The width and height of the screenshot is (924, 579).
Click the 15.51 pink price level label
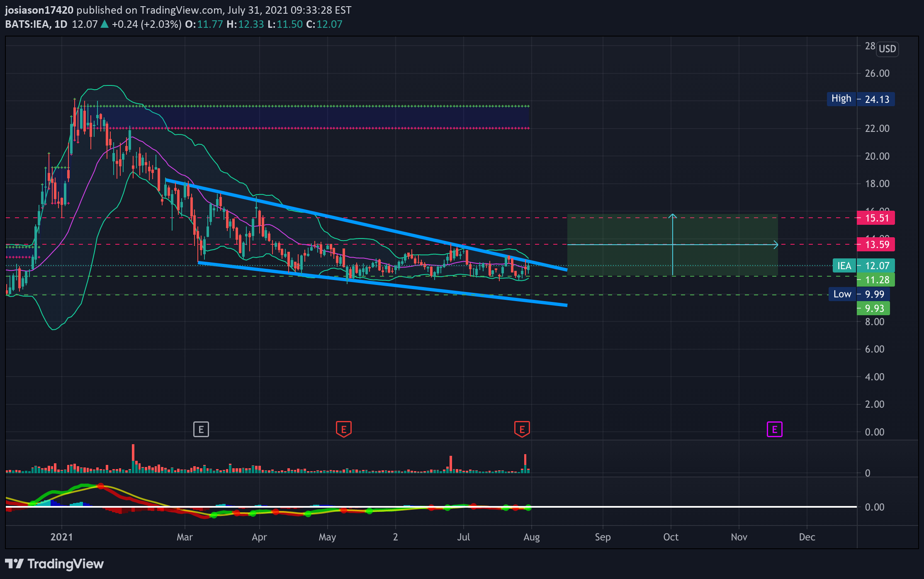(875, 218)
